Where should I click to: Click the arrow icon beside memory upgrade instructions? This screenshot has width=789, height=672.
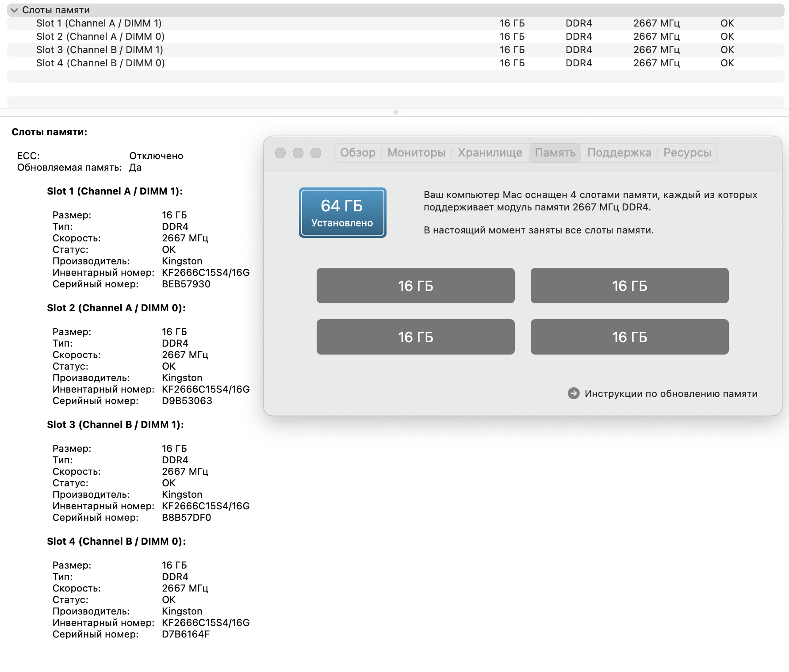click(574, 393)
